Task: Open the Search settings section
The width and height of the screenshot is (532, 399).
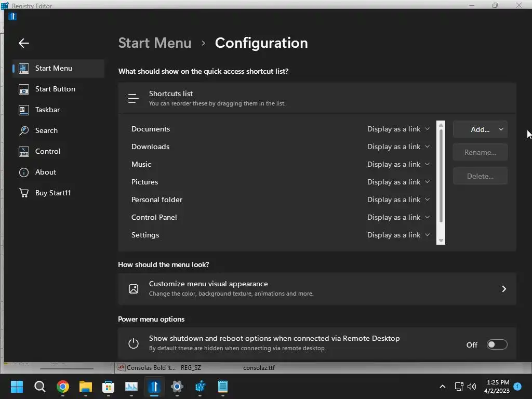Action: pos(58,130)
